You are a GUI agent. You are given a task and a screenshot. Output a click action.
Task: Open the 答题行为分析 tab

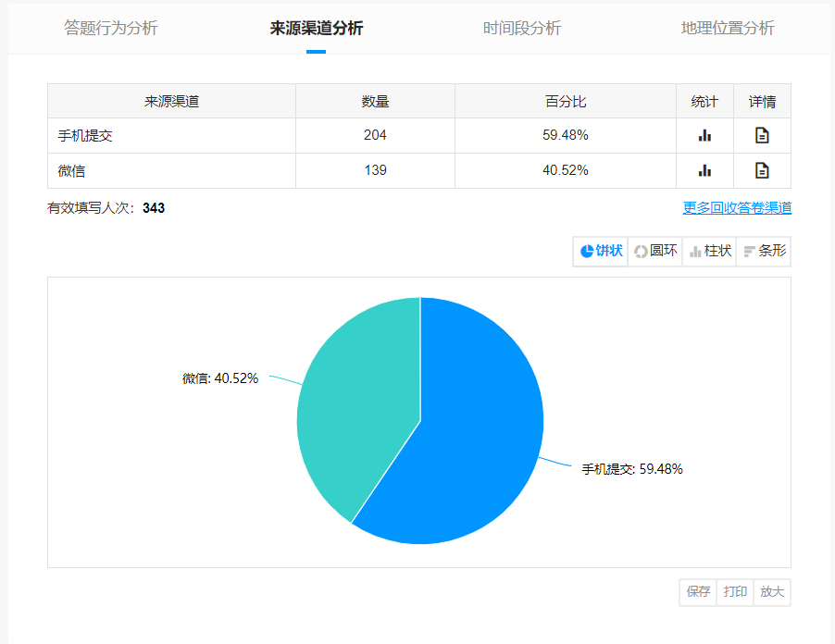point(111,28)
